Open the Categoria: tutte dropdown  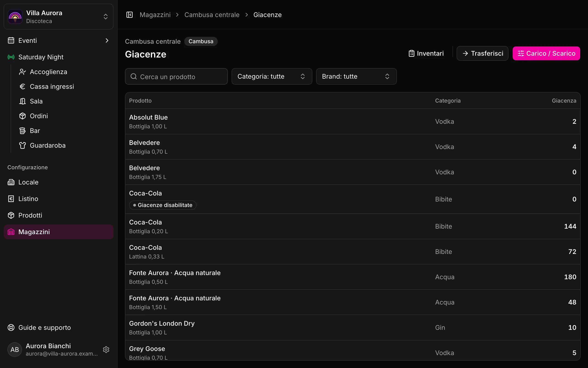(x=272, y=76)
